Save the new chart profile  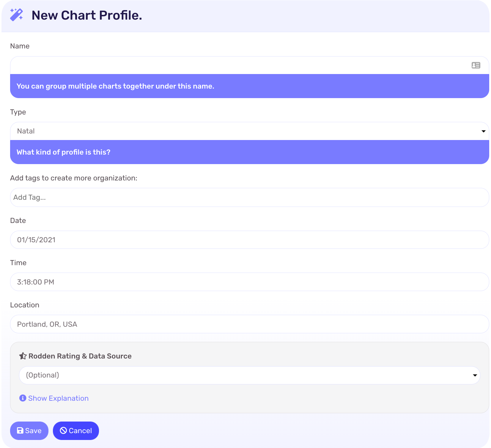(x=29, y=430)
